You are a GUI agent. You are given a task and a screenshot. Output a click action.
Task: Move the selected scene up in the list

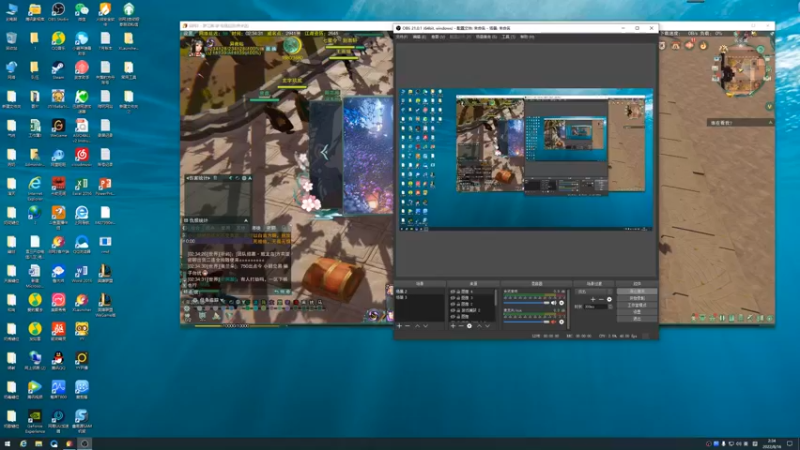pyautogui.click(x=417, y=326)
